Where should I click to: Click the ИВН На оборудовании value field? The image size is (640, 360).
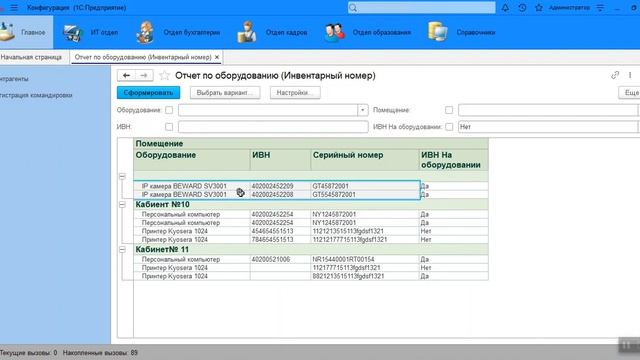(548, 127)
